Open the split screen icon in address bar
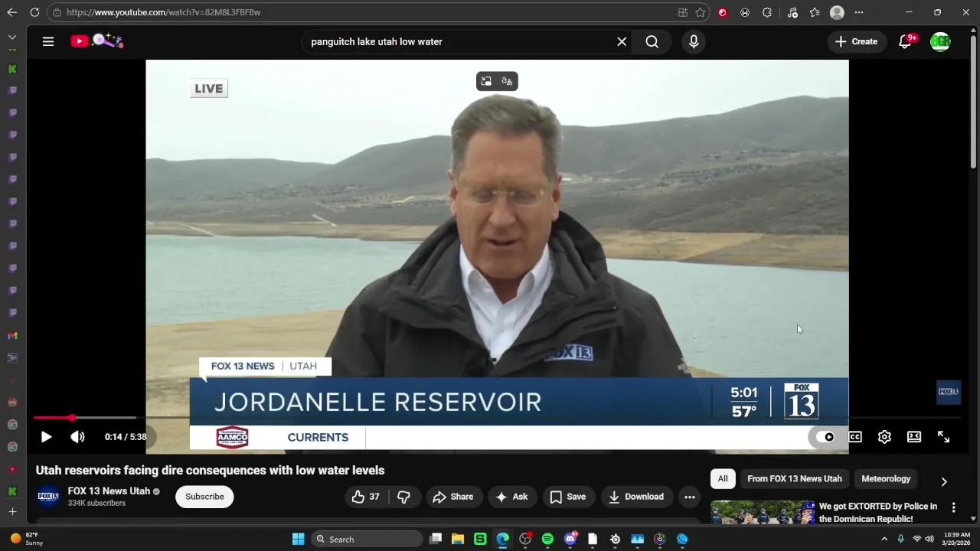 (x=682, y=12)
